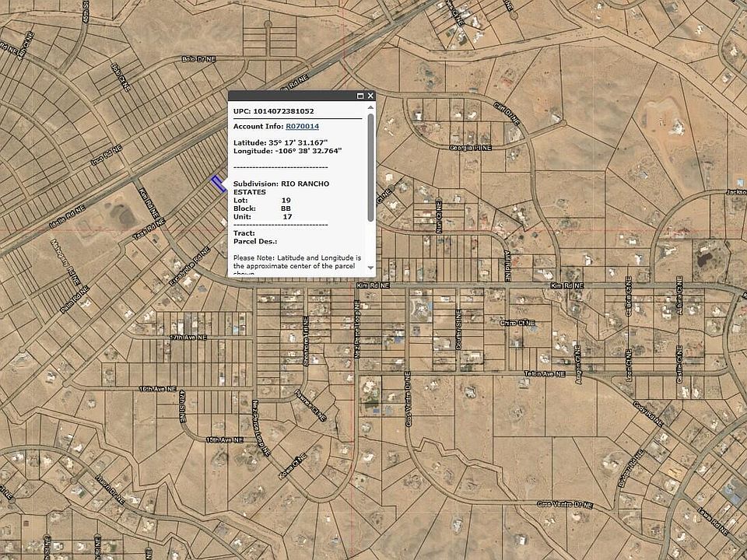Select the blue highlighted parcel on map
This screenshot has height=560, width=747.
(218, 184)
